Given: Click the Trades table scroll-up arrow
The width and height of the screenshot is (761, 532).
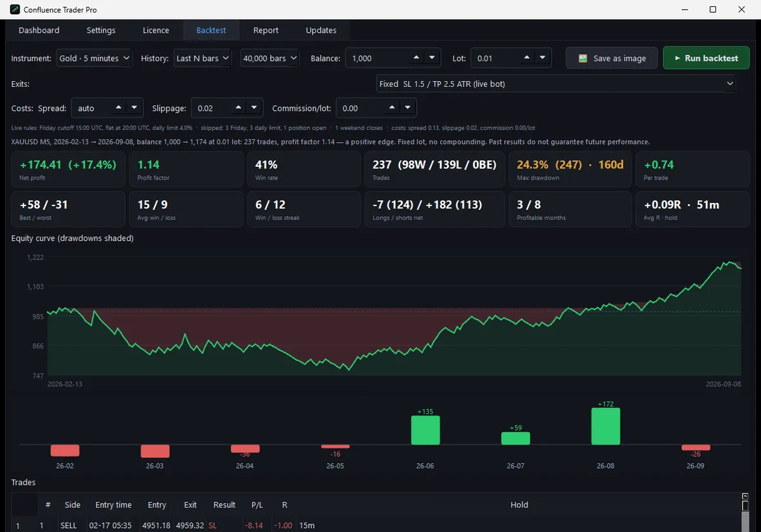Looking at the screenshot, I should [745, 497].
